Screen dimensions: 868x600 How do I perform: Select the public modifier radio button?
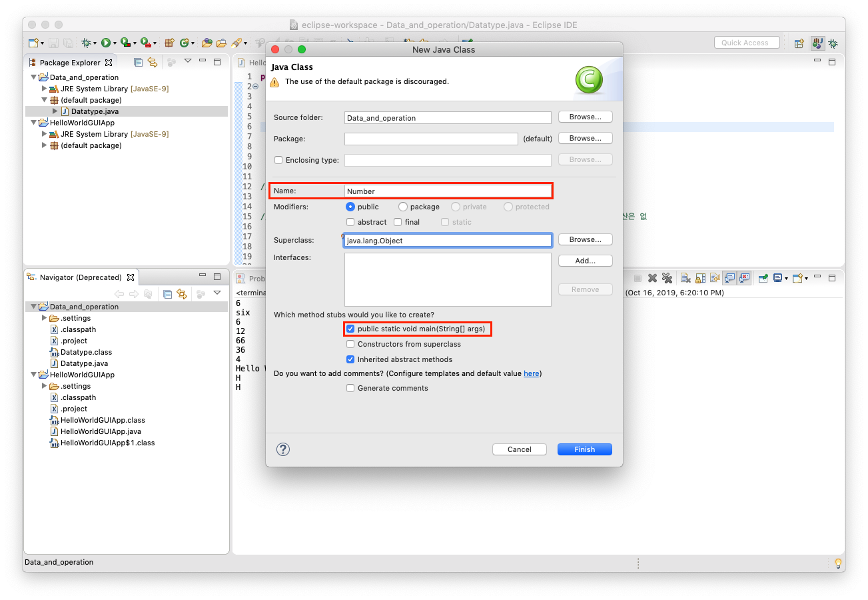[350, 207]
